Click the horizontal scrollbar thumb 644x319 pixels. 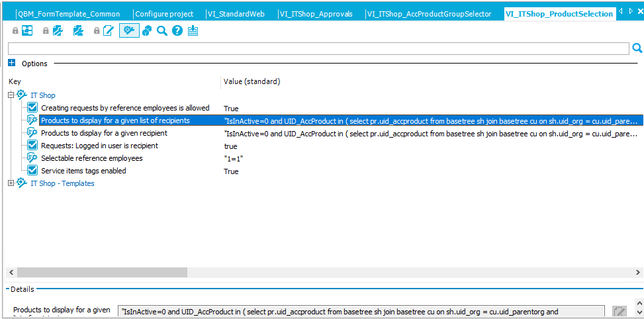102,272
